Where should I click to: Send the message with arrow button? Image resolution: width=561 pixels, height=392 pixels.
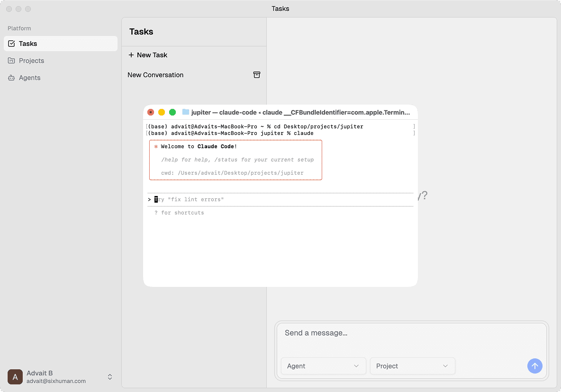534,366
